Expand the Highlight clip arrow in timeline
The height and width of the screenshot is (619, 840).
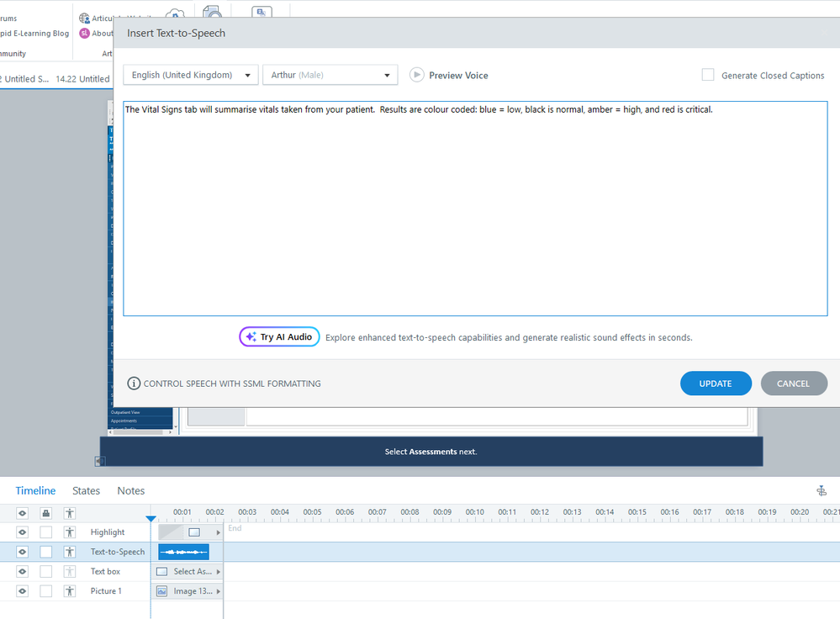point(218,532)
